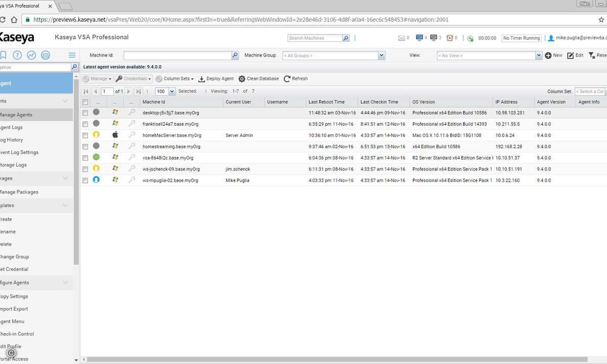The width and height of the screenshot is (607, 364).
Task: Click New view plus icon
Action: [x=548, y=56]
